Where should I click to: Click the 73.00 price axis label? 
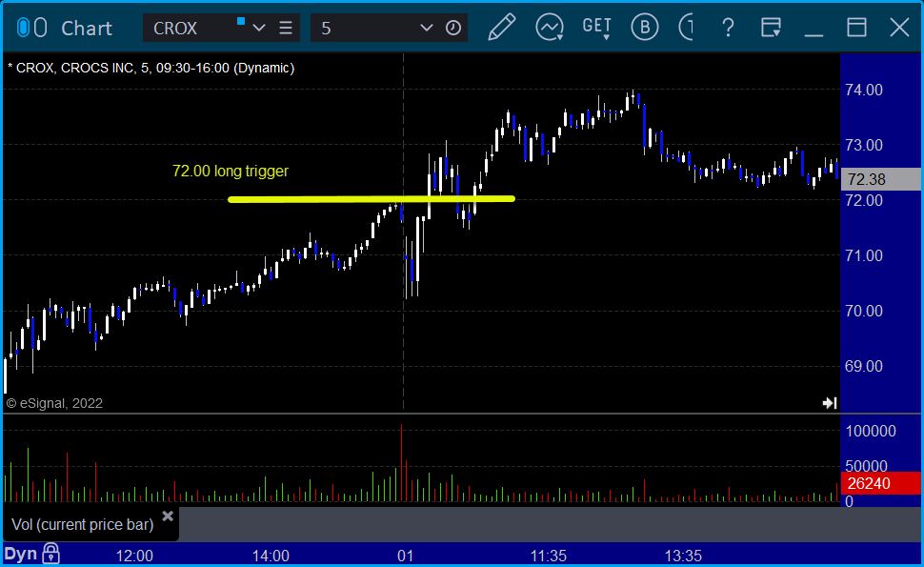(x=864, y=145)
